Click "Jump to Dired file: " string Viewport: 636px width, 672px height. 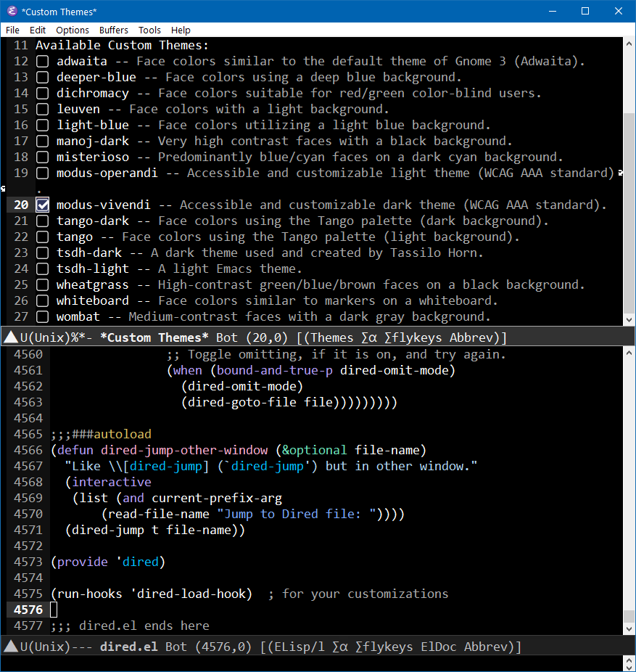(x=297, y=514)
